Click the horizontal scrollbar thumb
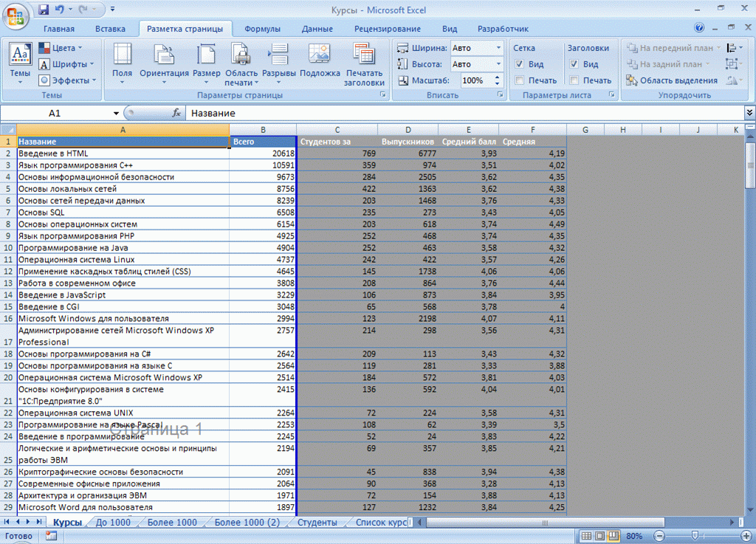 point(546,523)
